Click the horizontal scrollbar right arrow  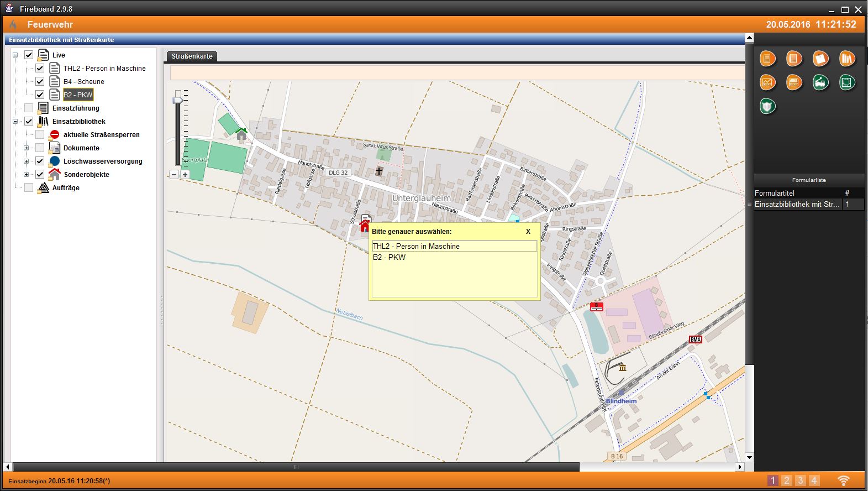click(x=740, y=467)
